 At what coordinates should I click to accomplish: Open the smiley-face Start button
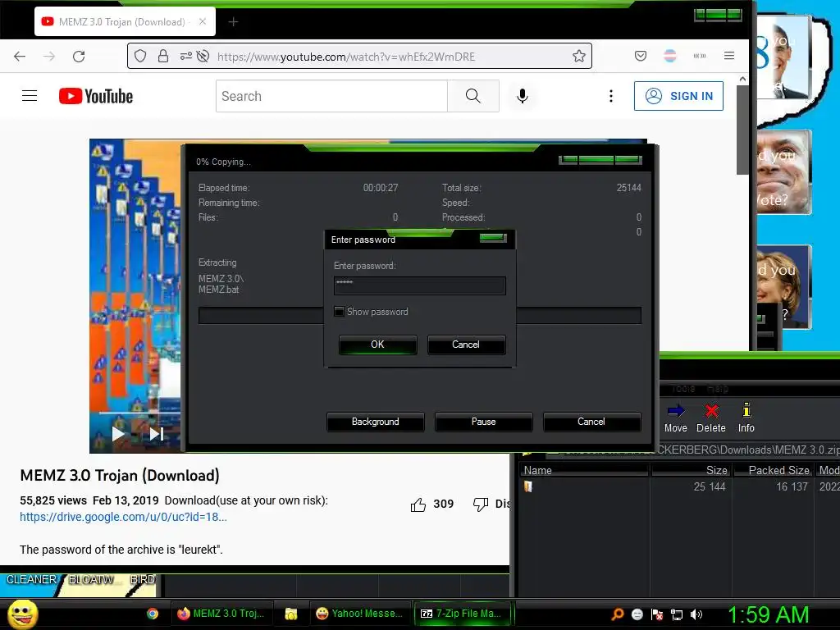22,614
